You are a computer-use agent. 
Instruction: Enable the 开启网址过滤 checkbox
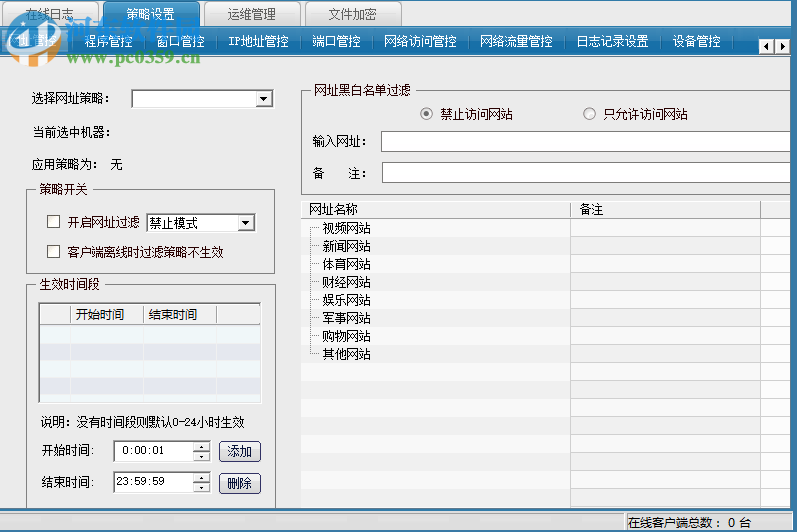pyautogui.click(x=53, y=222)
